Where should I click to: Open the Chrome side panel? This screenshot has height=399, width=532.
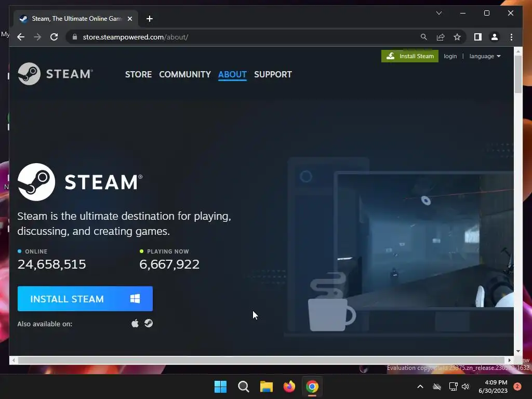478,37
